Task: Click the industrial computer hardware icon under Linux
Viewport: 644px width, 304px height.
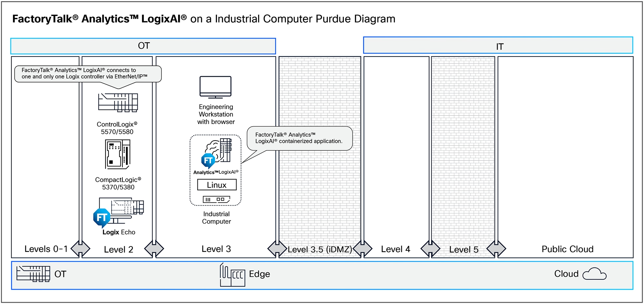Action: click(x=216, y=199)
